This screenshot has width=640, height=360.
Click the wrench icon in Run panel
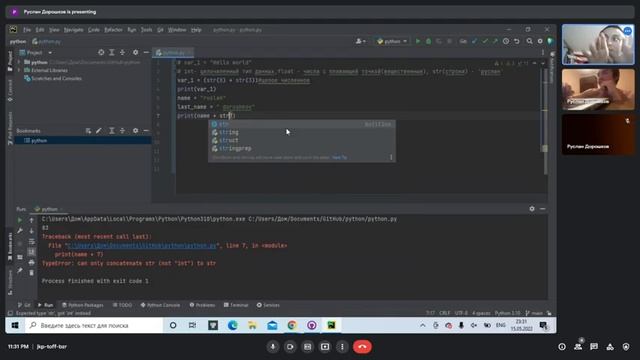click(x=20, y=231)
